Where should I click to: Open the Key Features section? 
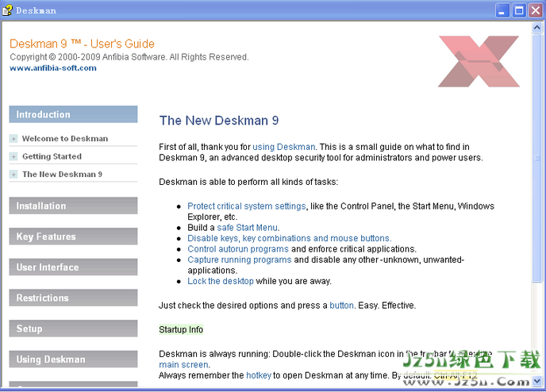pos(73,236)
